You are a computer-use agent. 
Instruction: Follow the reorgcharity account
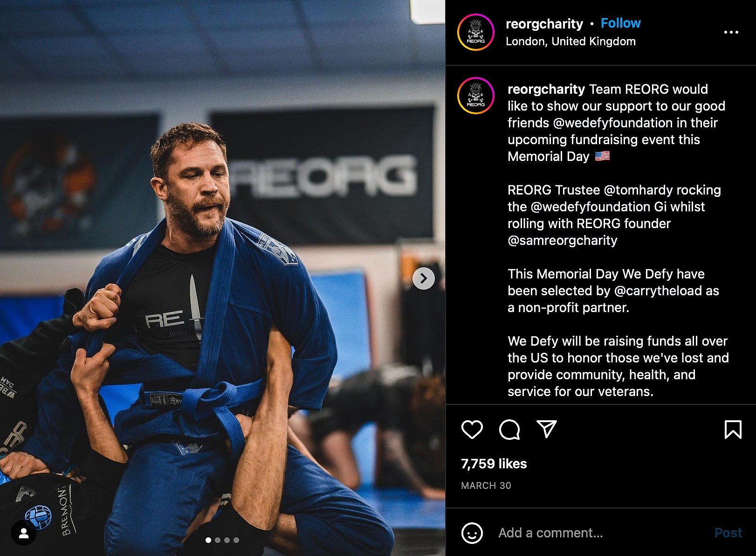click(x=620, y=23)
